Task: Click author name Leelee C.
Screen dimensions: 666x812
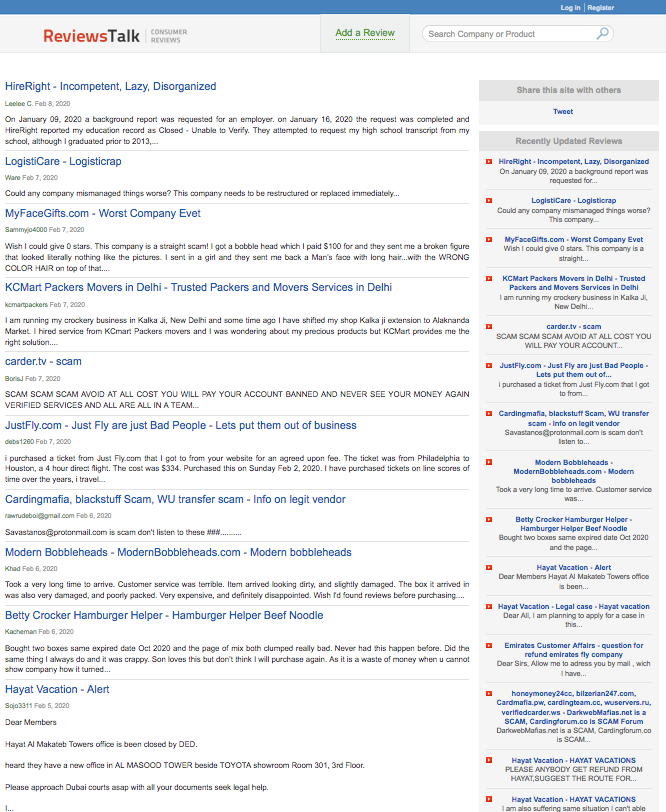Action: (x=19, y=104)
